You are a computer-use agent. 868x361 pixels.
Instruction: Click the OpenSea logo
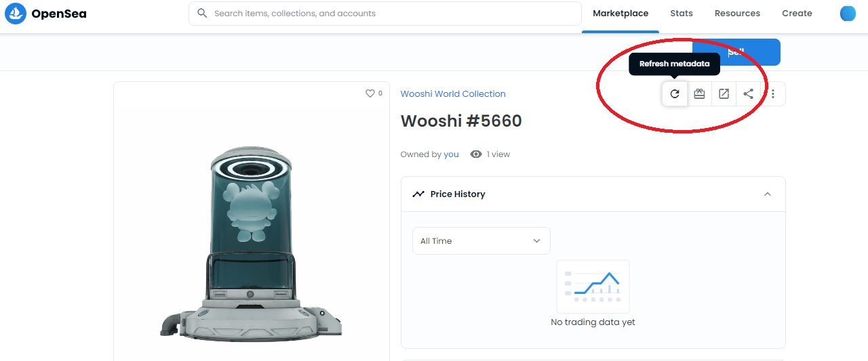[x=46, y=13]
